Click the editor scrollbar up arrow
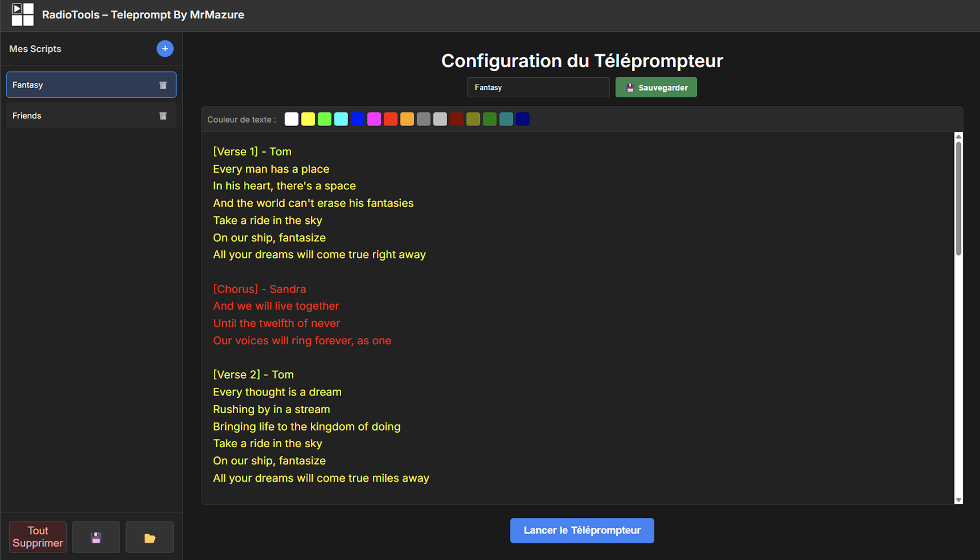The width and height of the screenshot is (980, 560). [x=958, y=136]
